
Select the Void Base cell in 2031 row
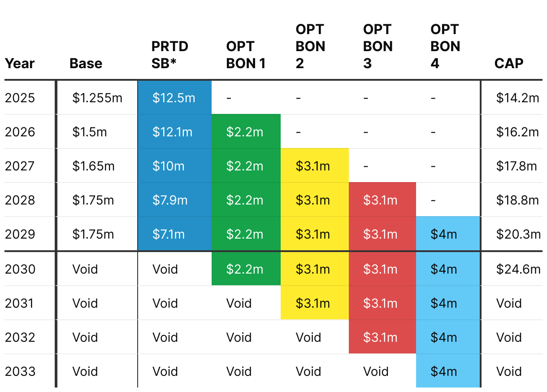coord(85,303)
